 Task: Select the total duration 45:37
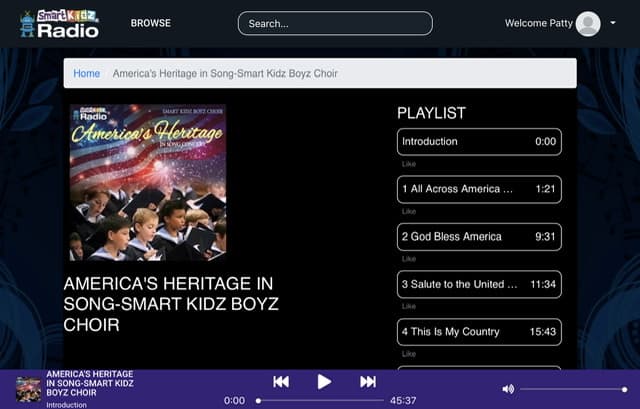coord(403,401)
